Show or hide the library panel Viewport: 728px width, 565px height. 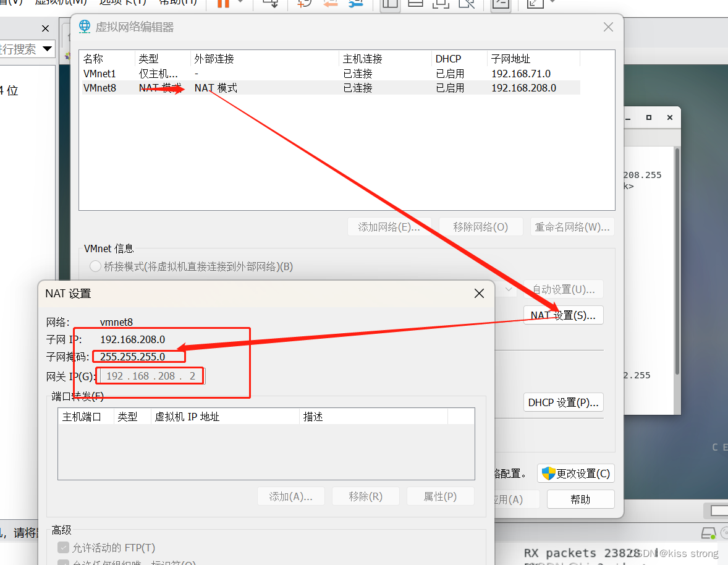point(390,3)
